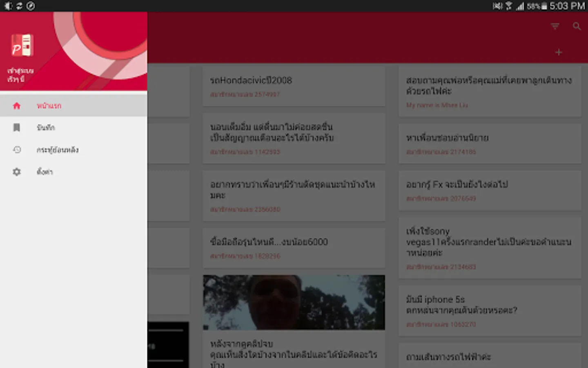The image size is (588, 368).
Task: Tap member number 2574997 under Honda civic topic
Action: coord(245,94)
